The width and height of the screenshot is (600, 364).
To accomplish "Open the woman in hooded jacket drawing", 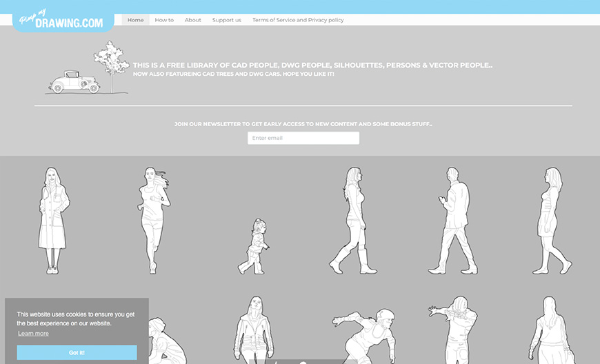I will coord(254,331).
